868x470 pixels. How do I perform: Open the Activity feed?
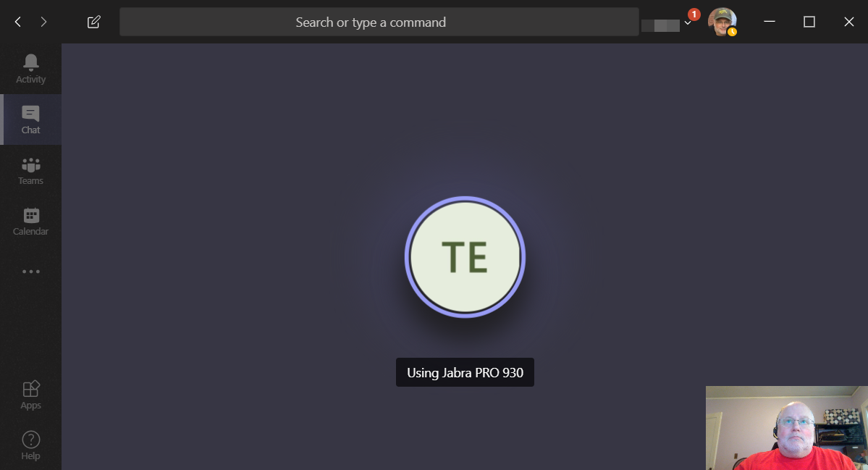point(30,69)
